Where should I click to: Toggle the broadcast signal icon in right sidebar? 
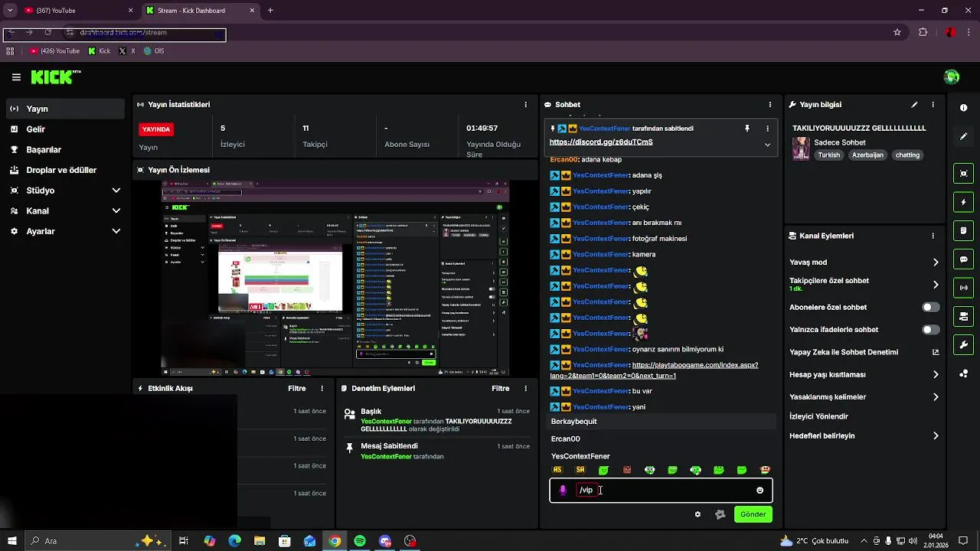[964, 288]
